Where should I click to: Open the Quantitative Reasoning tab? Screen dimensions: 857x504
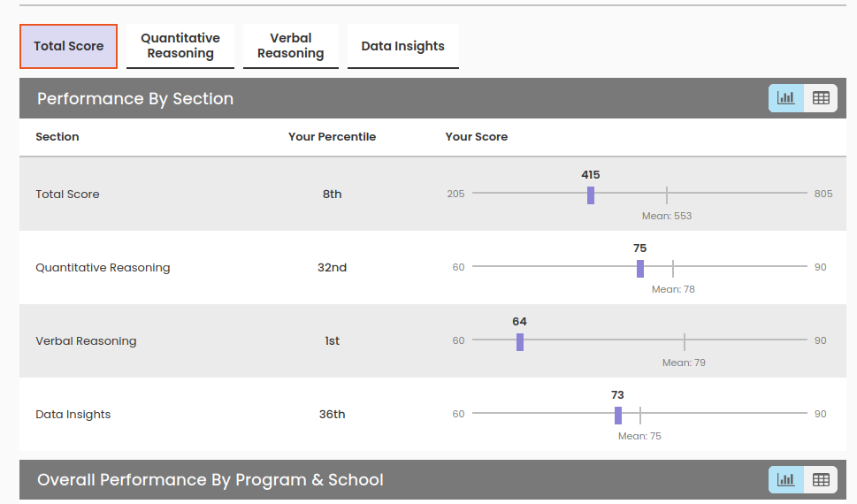tap(180, 46)
